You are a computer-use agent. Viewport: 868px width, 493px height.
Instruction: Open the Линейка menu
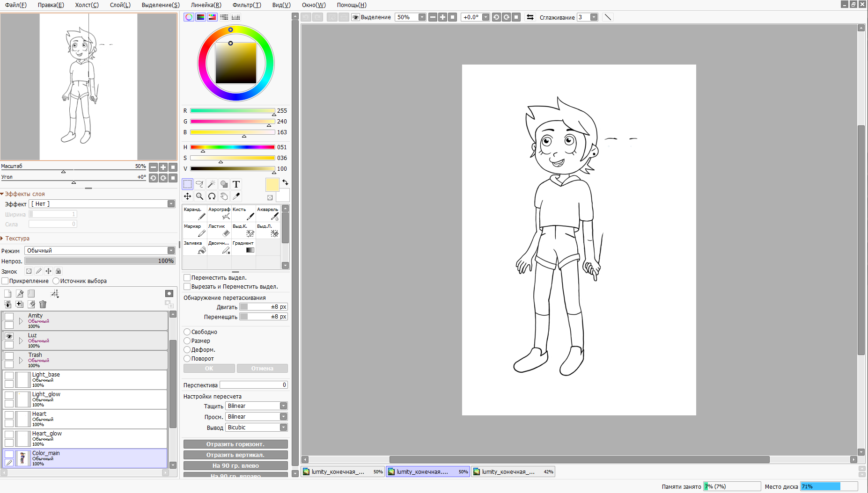click(206, 5)
